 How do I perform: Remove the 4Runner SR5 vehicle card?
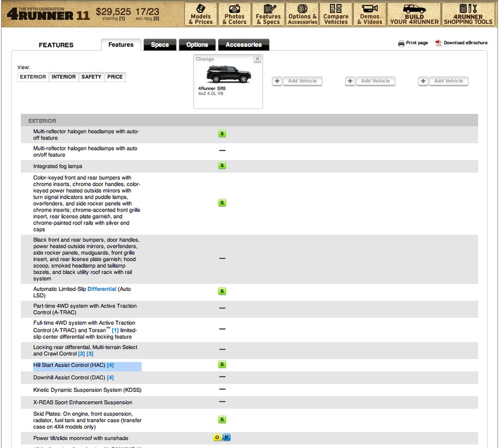[x=257, y=59]
